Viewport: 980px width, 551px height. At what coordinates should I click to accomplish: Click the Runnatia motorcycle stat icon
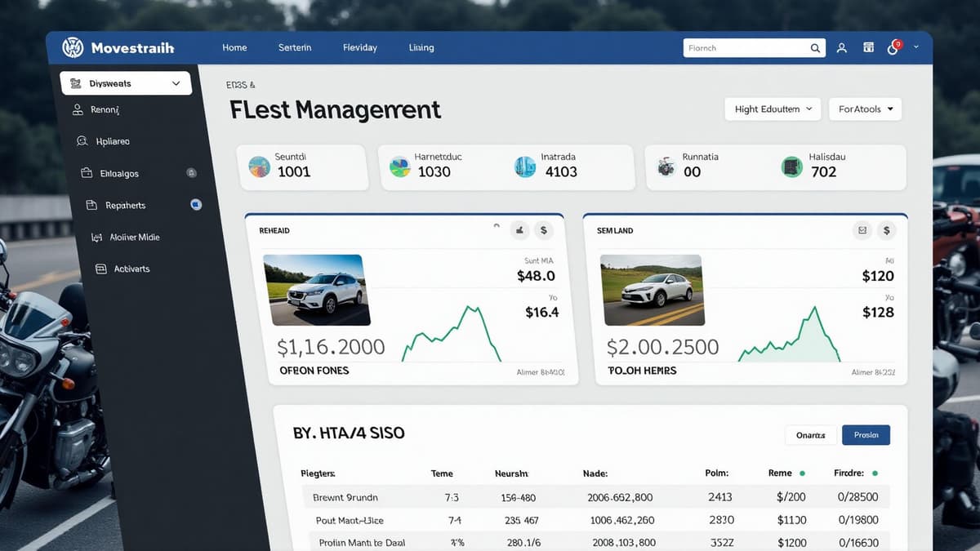pyautogui.click(x=664, y=167)
